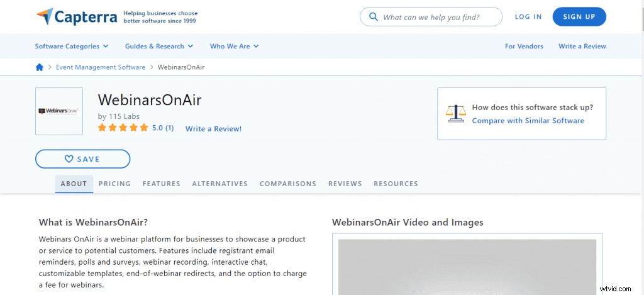
Task: Click 'How does this software stack up?' text
Action: [532, 108]
